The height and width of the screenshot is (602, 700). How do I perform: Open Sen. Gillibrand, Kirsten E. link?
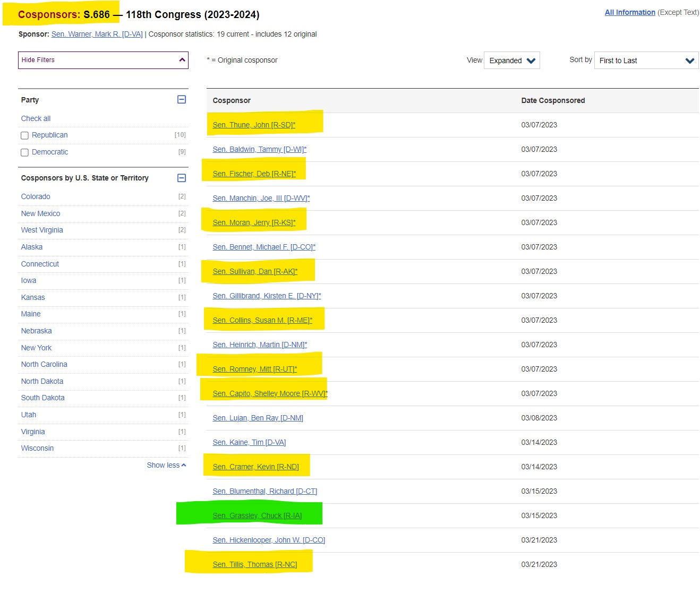pyautogui.click(x=267, y=296)
